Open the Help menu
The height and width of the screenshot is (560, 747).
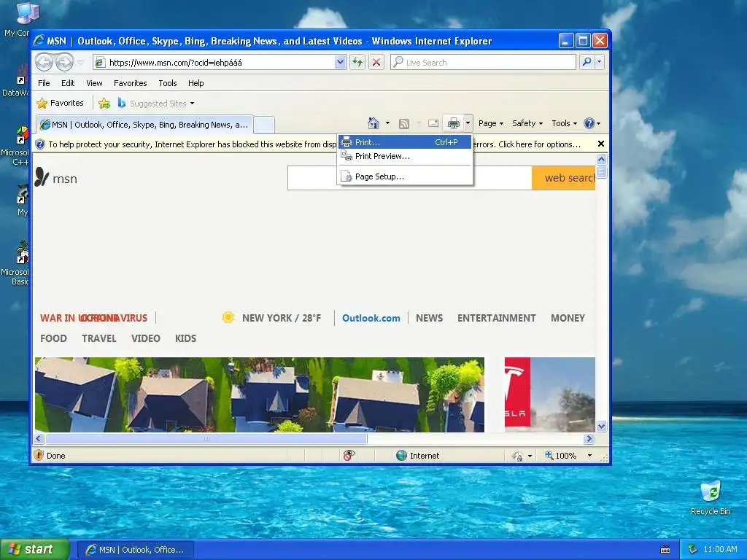[196, 83]
